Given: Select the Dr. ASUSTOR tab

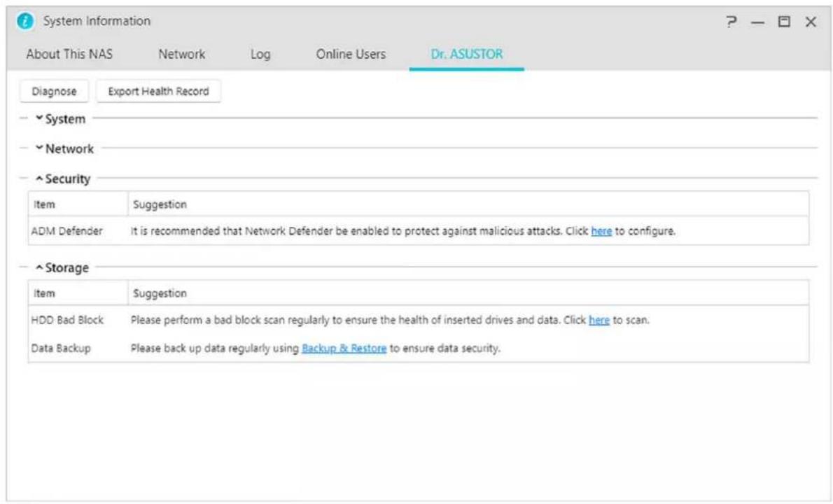Looking at the screenshot, I should tap(466, 54).
